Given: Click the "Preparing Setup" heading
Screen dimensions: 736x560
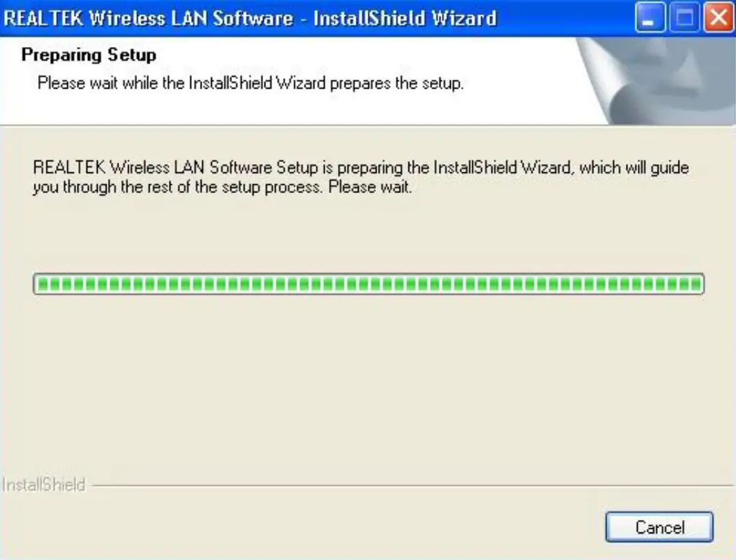Looking at the screenshot, I should click(89, 55).
